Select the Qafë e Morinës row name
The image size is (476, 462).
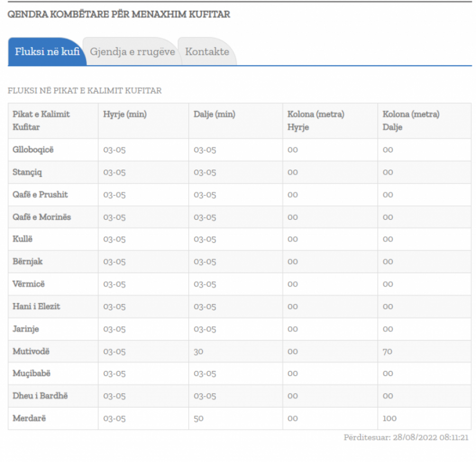click(x=42, y=217)
